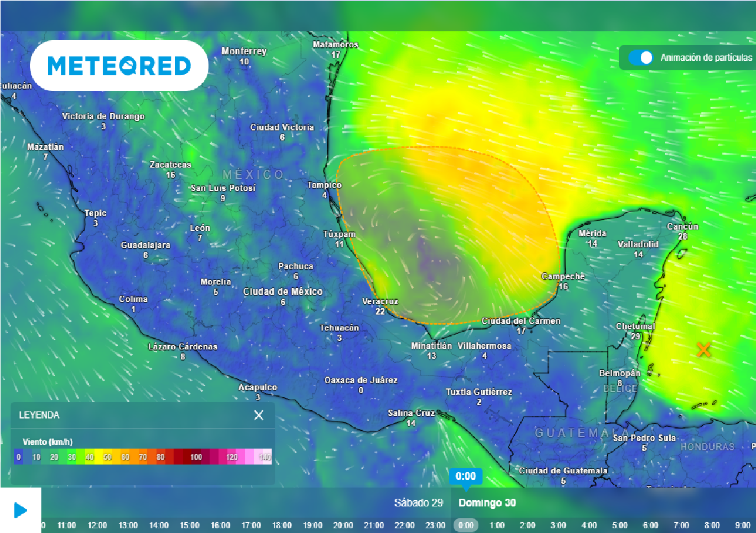The width and height of the screenshot is (756, 533).
Task: Click the highlighted 0:00 hour on timeline
Action: pos(466,525)
